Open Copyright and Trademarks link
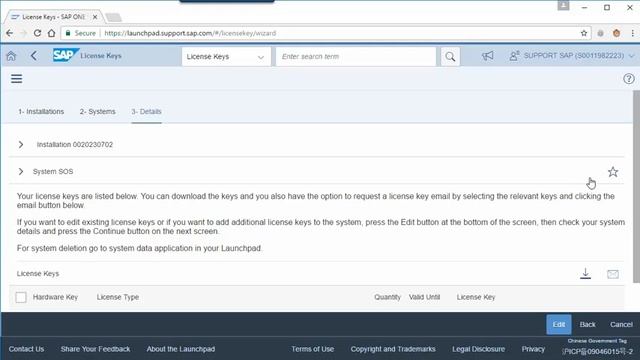 click(x=393, y=349)
